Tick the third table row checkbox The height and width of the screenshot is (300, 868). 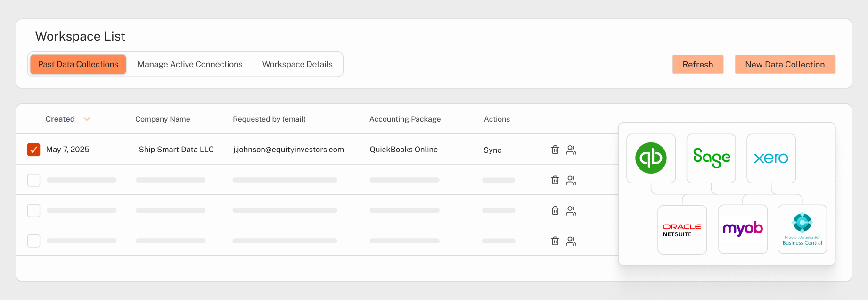33,210
